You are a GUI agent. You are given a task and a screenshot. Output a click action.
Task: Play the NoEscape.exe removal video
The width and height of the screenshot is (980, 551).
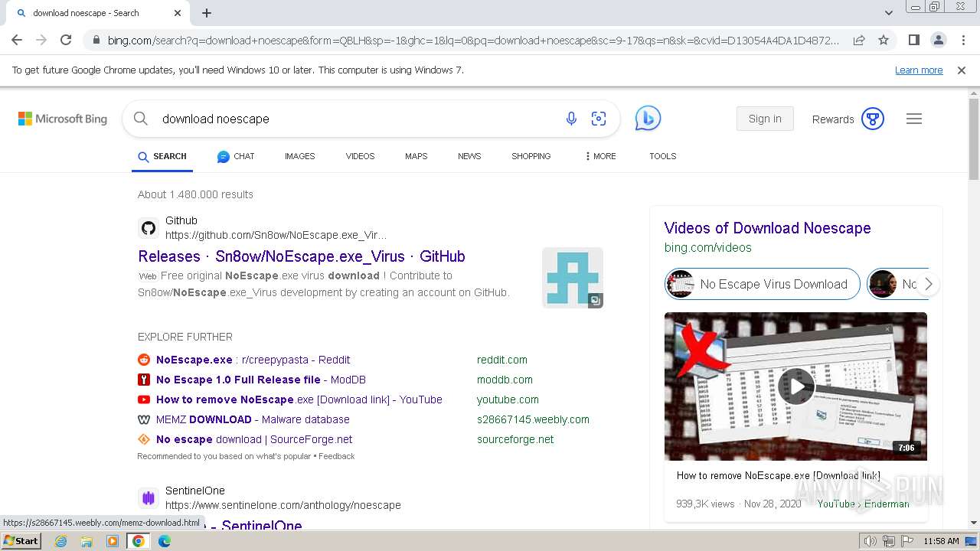click(x=796, y=386)
